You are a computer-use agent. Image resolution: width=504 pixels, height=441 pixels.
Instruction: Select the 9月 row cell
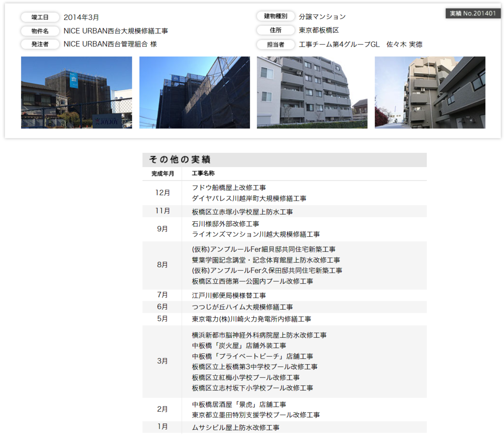coord(162,229)
